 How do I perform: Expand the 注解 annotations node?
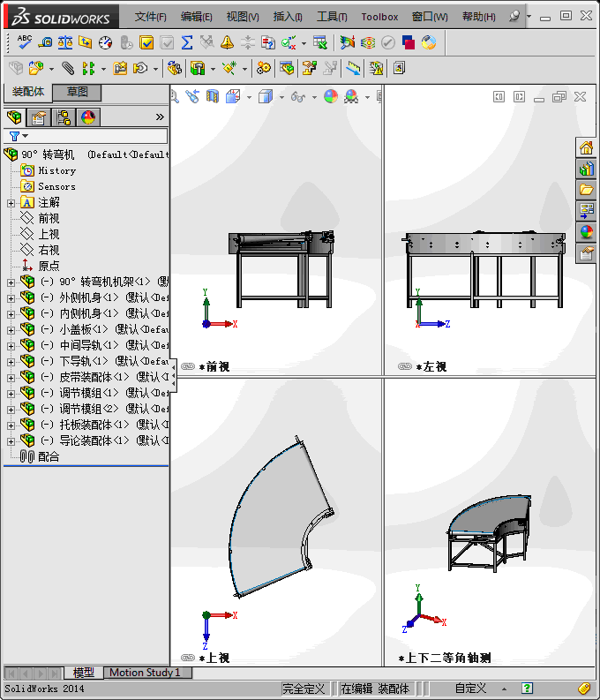11,203
